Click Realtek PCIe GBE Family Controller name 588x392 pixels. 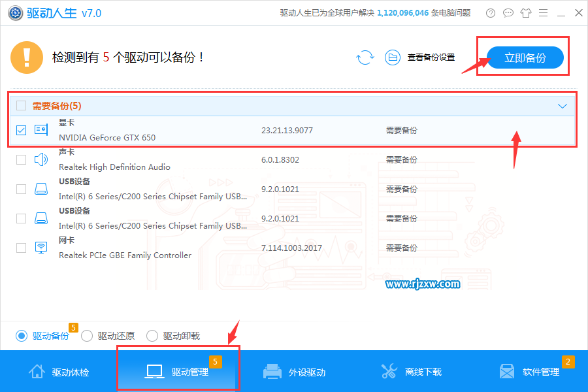[x=125, y=255]
